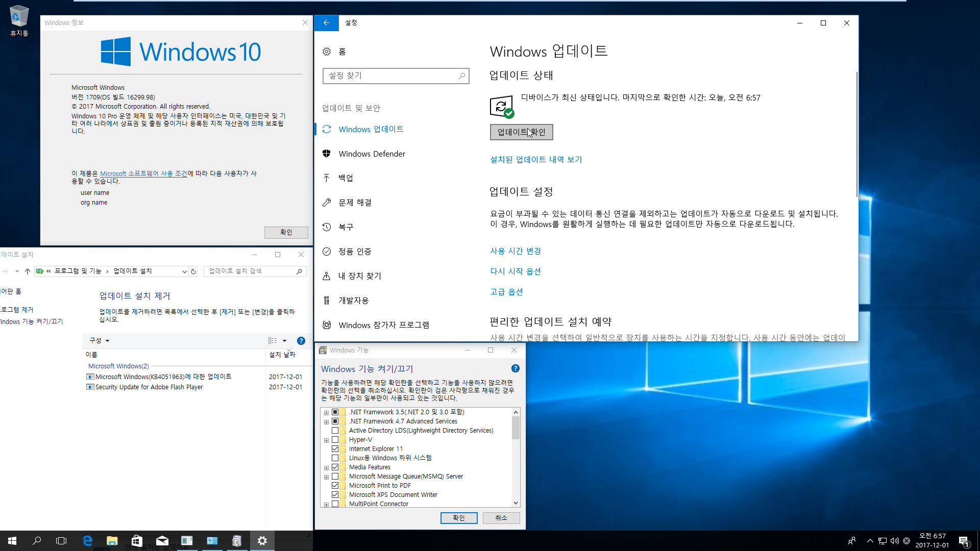Image resolution: width=980 pixels, height=551 pixels.
Task: Click the back arrow in Settings window
Action: 327,23
